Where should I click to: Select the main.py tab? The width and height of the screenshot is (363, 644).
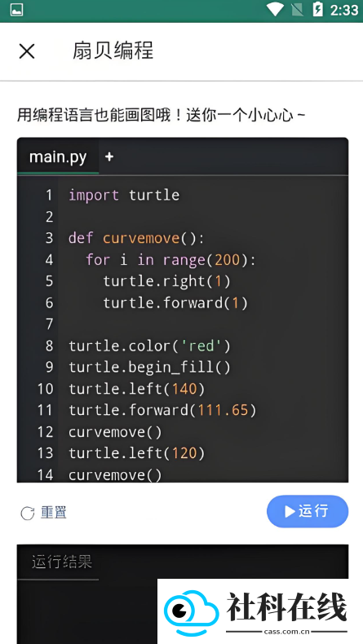click(58, 157)
